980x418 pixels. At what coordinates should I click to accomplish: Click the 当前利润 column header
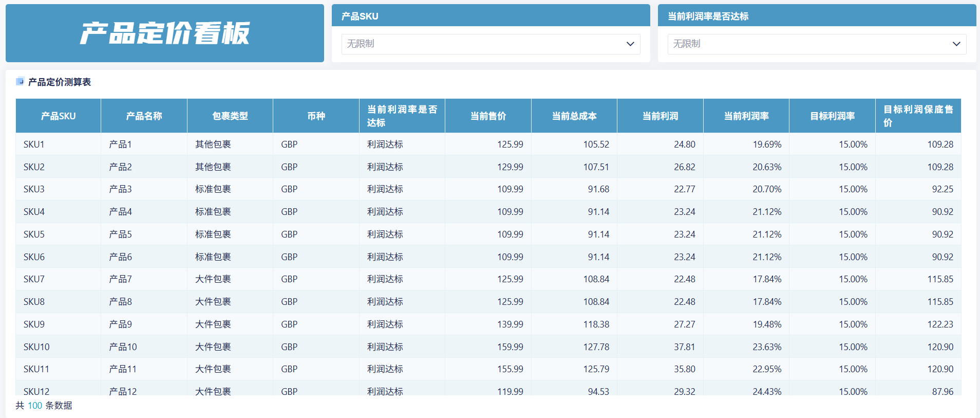pos(661,116)
